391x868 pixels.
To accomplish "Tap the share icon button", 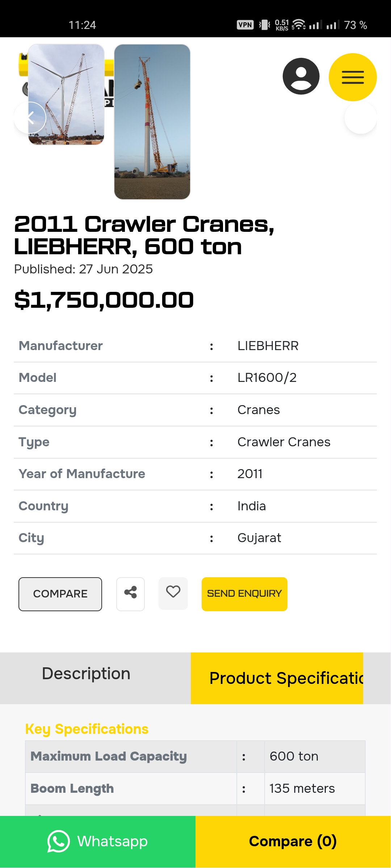I will click(130, 594).
